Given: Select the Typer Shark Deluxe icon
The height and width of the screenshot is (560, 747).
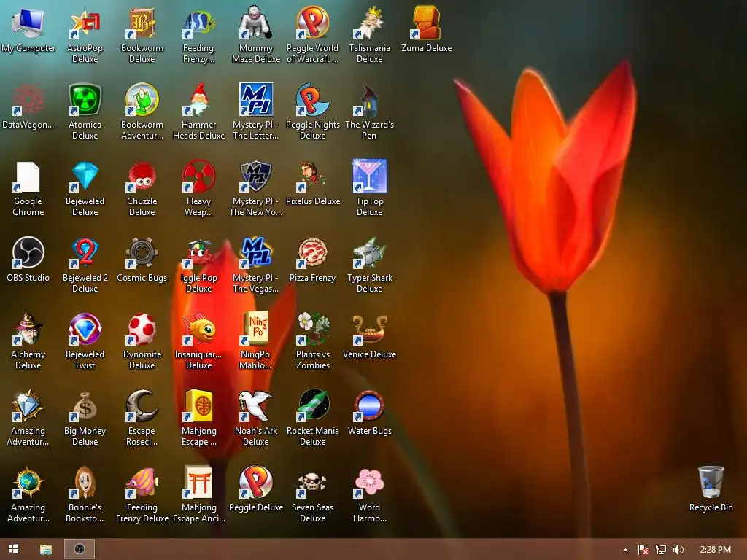Looking at the screenshot, I should tap(370, 253).
